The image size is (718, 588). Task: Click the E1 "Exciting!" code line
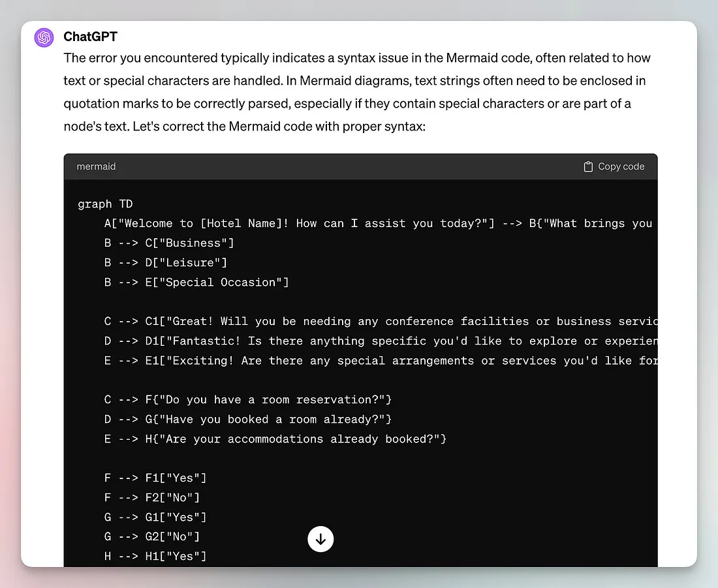click(379, 360)
